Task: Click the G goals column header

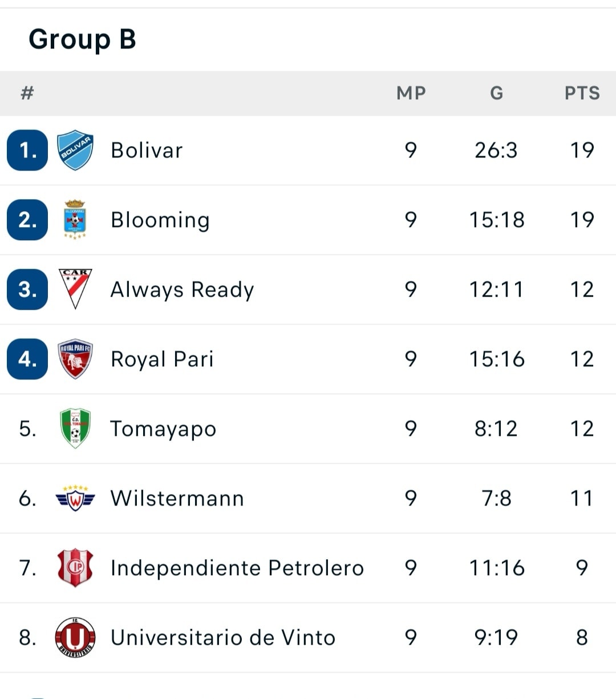Action: [x=496, y=93]
